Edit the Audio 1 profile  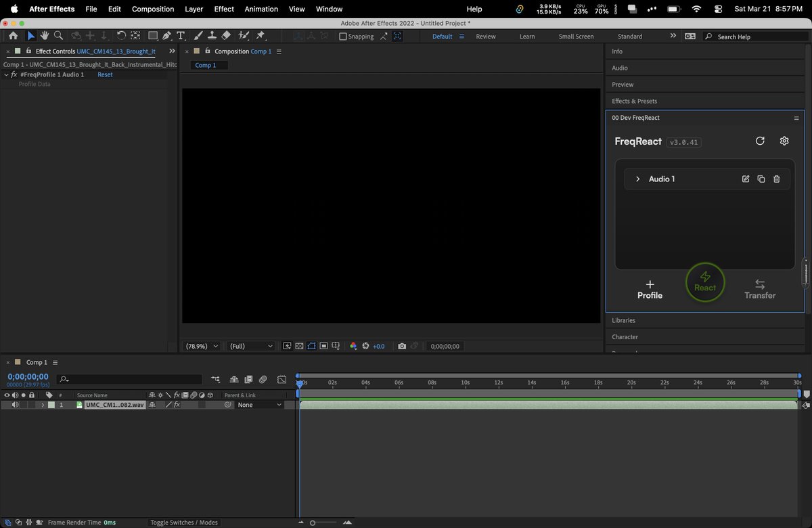(x=746, y=179)
